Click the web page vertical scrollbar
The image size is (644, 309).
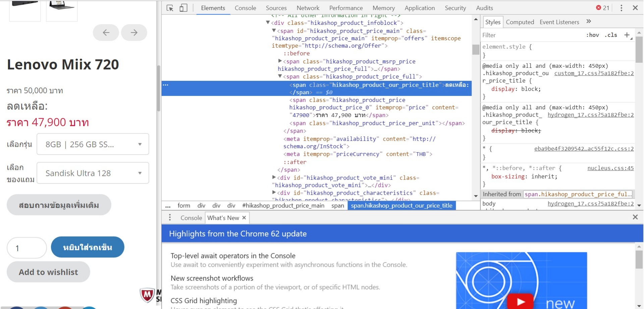[159, 89]
